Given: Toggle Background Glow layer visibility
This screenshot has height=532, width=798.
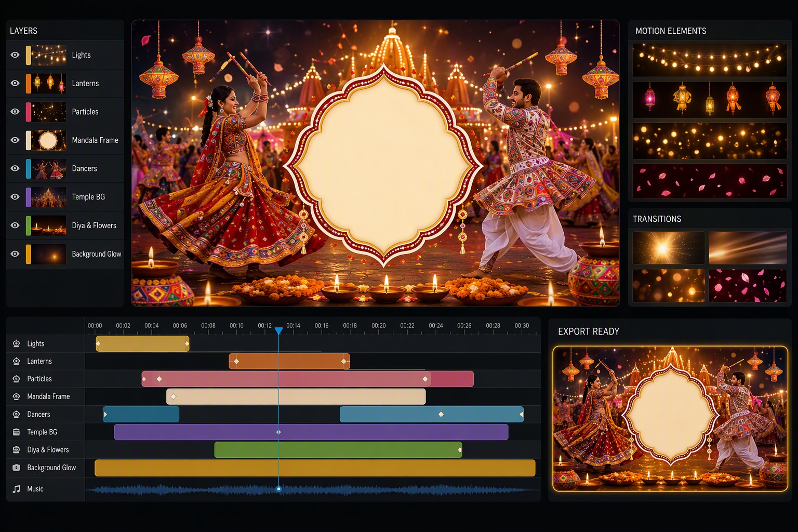Looking at the screenshot, I should (x=15, y=254).
